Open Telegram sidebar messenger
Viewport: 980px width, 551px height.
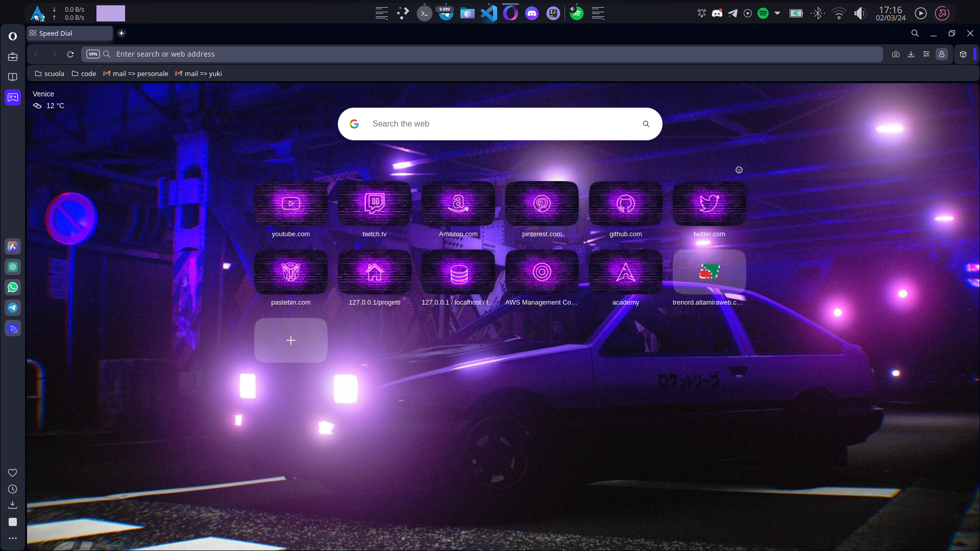(x=13, y=308)
